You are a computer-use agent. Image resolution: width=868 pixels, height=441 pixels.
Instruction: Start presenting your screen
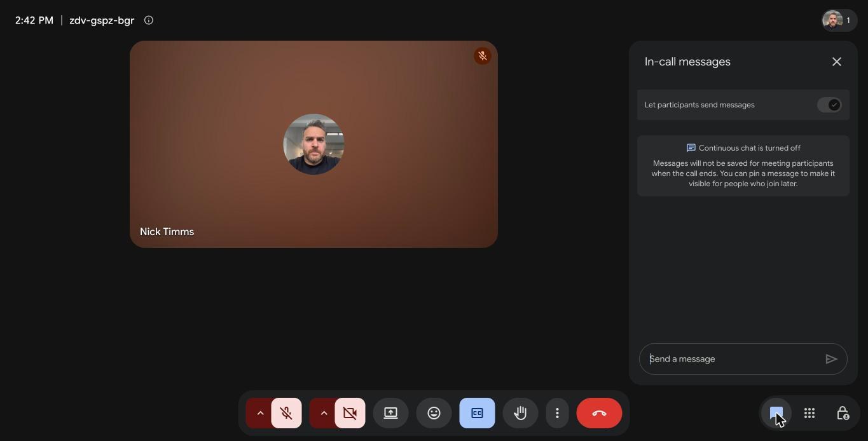tap(390, 413)
